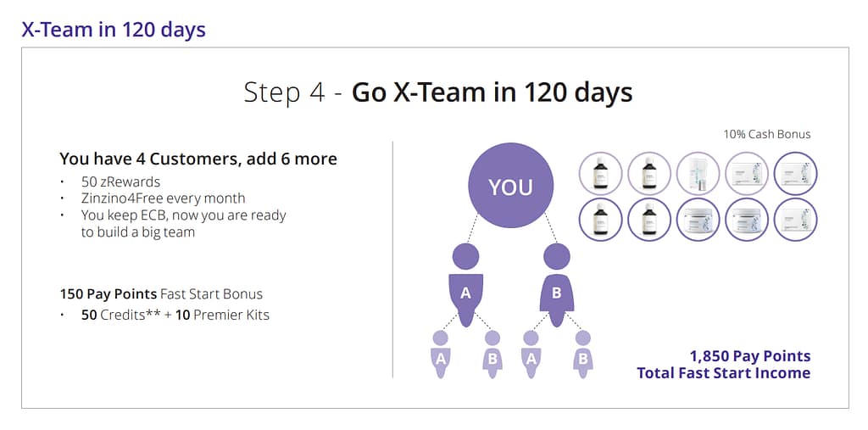The image size is (868, 430).
Task: Click first oil bottle in bottom product row
Action: (601, 220)
